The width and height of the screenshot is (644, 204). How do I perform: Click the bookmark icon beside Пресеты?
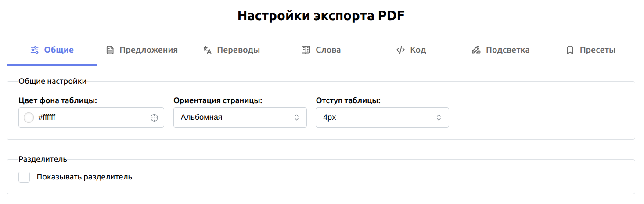(570, 50)
